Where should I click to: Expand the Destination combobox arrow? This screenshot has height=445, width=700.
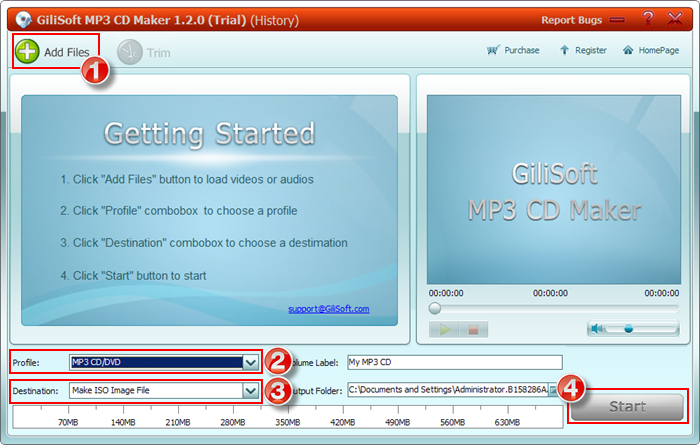coord(250,391)
